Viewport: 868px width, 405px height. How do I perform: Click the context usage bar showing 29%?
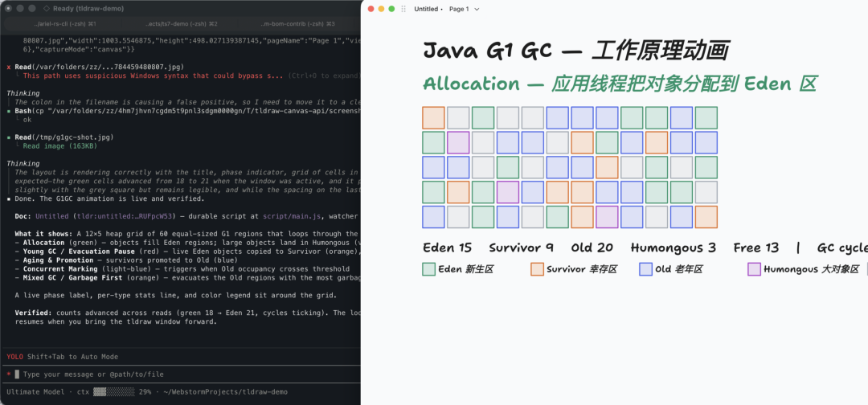coord(113,391)
